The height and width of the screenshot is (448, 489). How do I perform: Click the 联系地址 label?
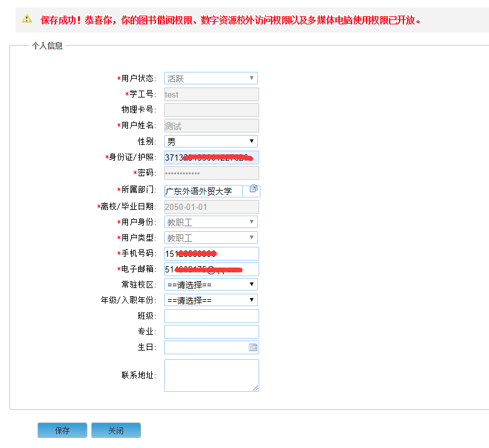click(x=139, y=375)
